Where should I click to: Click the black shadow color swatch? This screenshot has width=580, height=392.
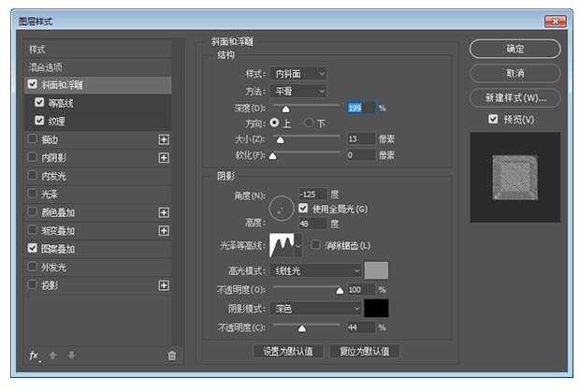pyautogui.click(x=376, y=308)
